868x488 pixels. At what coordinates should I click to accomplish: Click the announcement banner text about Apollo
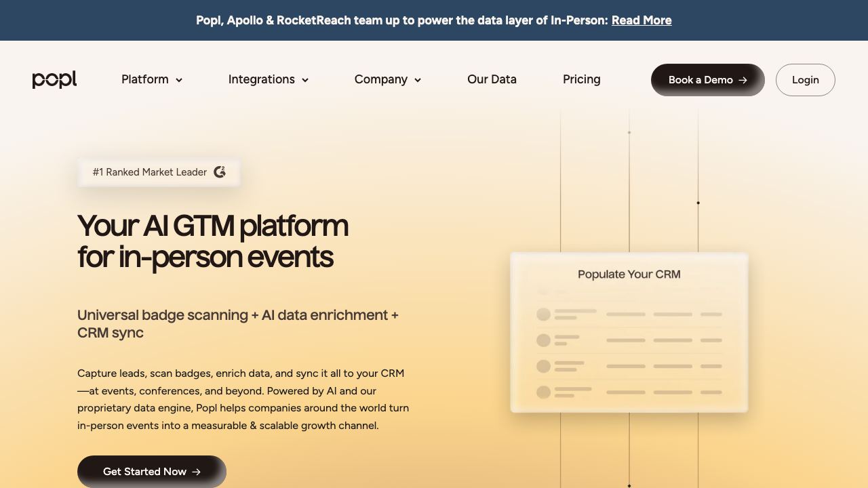point(402,20)
